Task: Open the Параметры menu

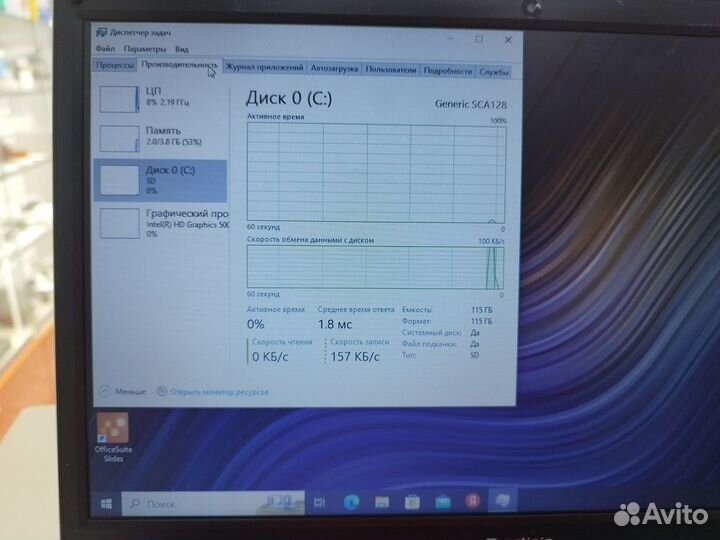Action: tap(145, 48)
